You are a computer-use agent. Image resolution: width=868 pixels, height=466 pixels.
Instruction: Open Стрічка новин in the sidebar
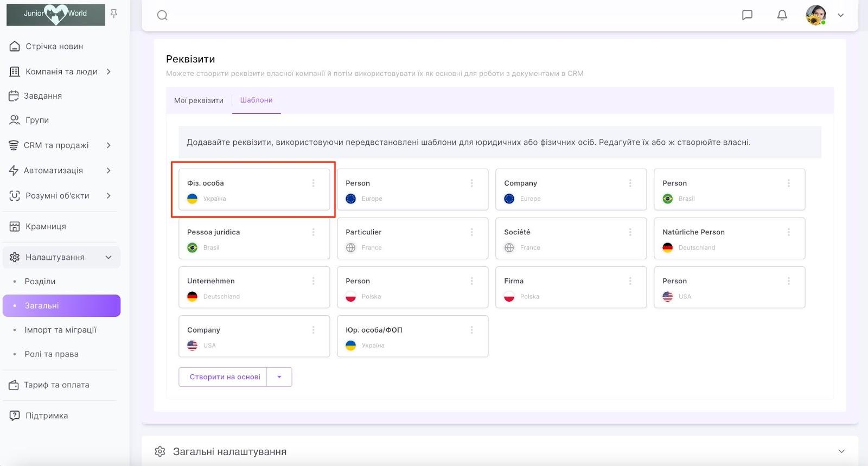(54, 47)
